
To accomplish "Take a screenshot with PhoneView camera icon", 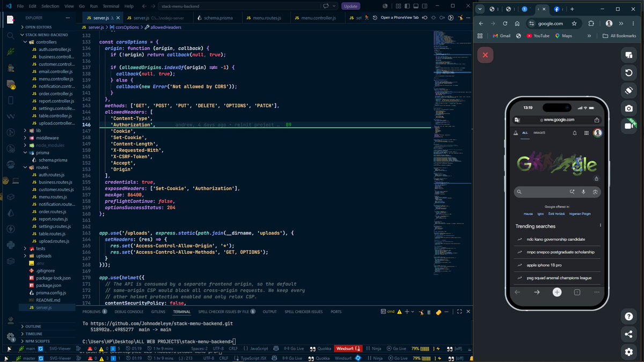I will point(628,108).
